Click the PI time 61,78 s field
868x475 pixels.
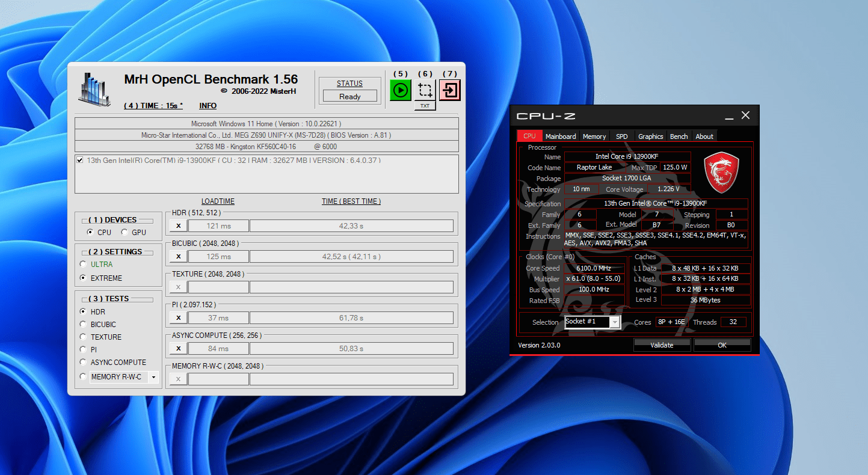351,317
